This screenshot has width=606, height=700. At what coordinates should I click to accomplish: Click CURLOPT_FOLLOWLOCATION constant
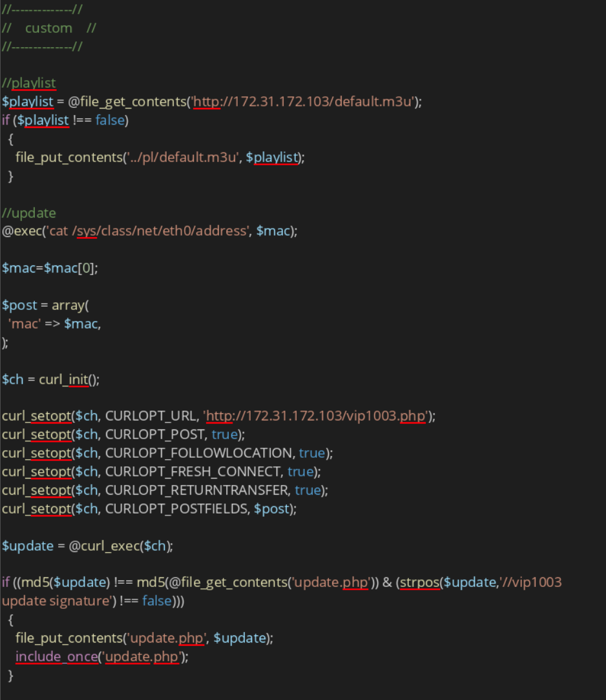199,453
